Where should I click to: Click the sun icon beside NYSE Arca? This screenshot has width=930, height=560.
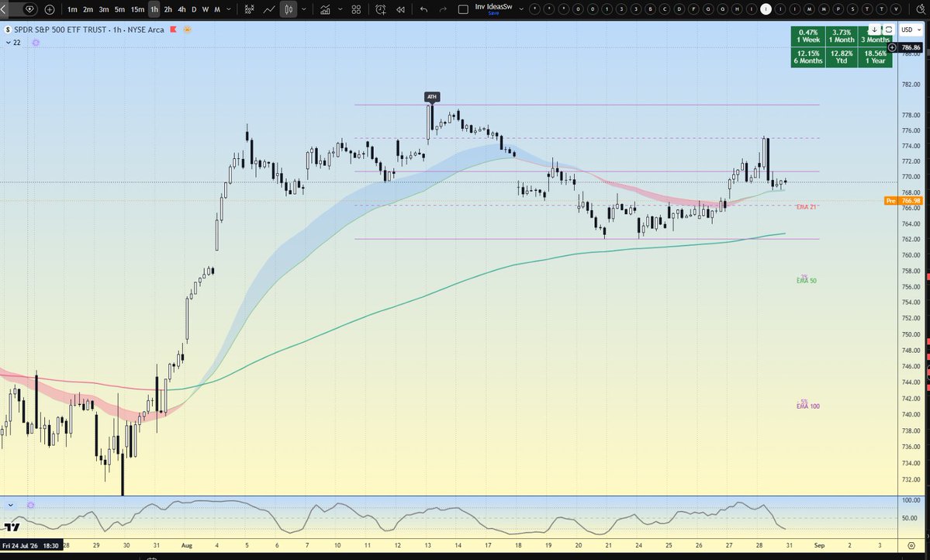click(x=187, y=29)
